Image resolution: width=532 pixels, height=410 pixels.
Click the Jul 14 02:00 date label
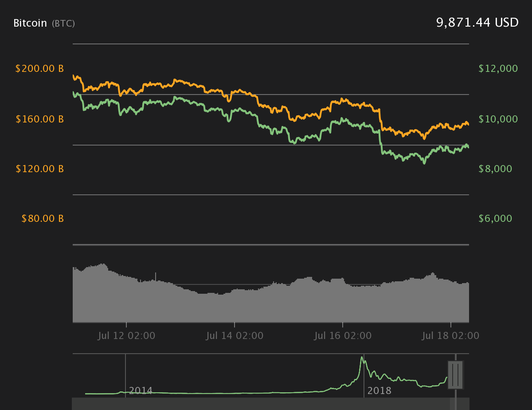[235, 335]
